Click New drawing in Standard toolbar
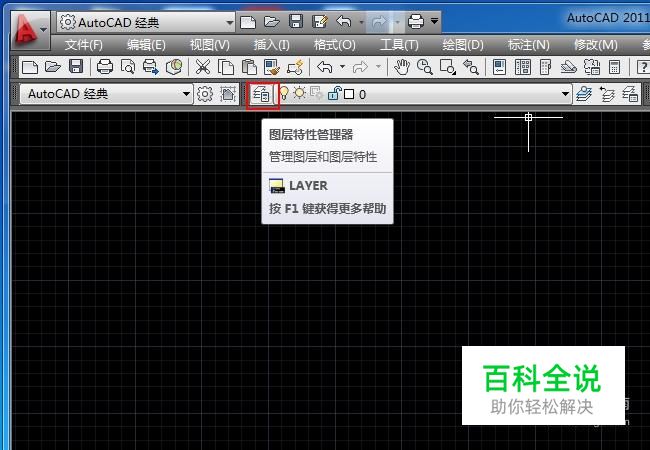This screenshot has height=450, width=650. click(x=30, y=67)
